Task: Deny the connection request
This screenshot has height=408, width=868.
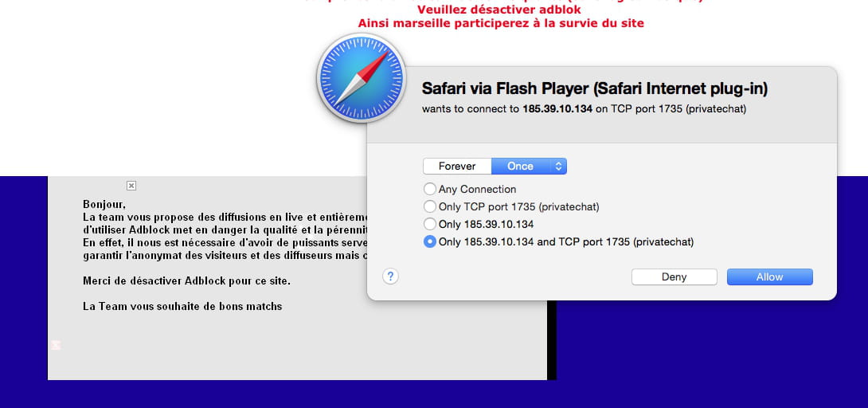Action: tap(674, 277)
